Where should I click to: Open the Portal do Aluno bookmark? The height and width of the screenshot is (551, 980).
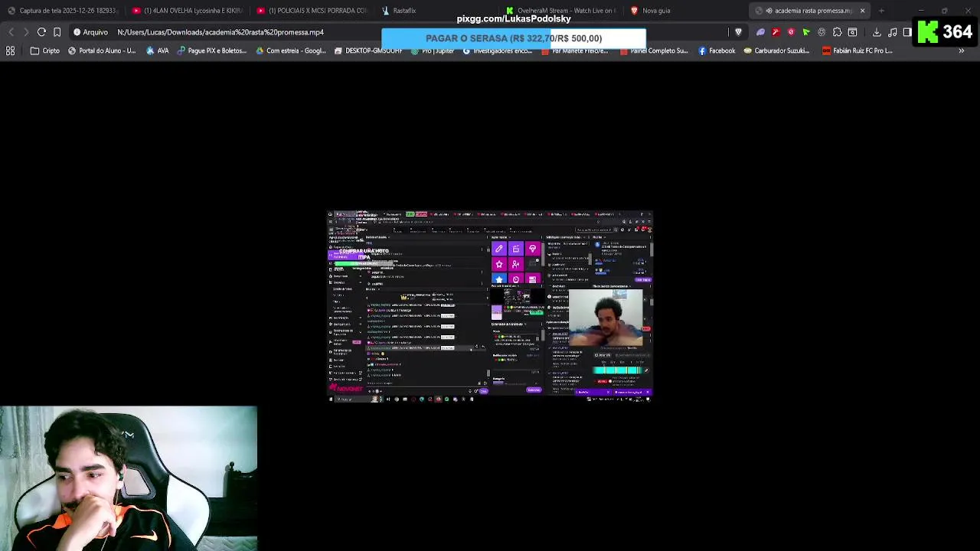pyautogui.click(x=102, y=51)
